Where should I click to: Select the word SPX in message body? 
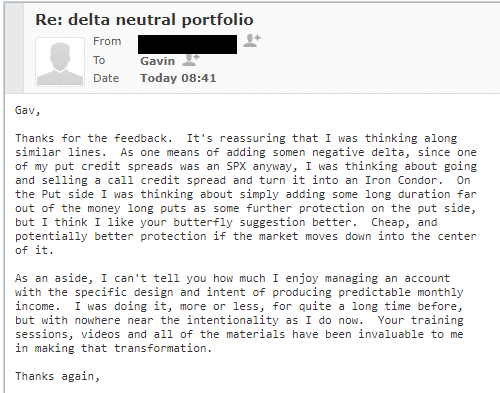[x=236, y=166]
